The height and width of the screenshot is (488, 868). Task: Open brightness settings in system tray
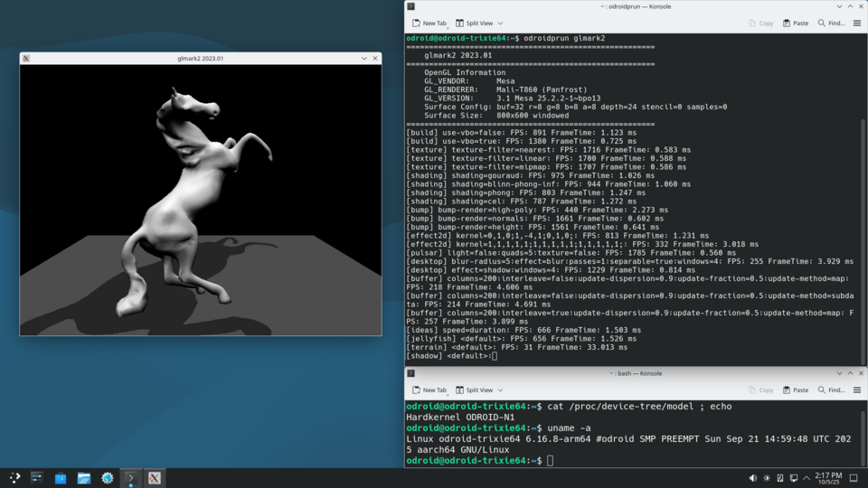pyautogui.click(x=767, y=477)
